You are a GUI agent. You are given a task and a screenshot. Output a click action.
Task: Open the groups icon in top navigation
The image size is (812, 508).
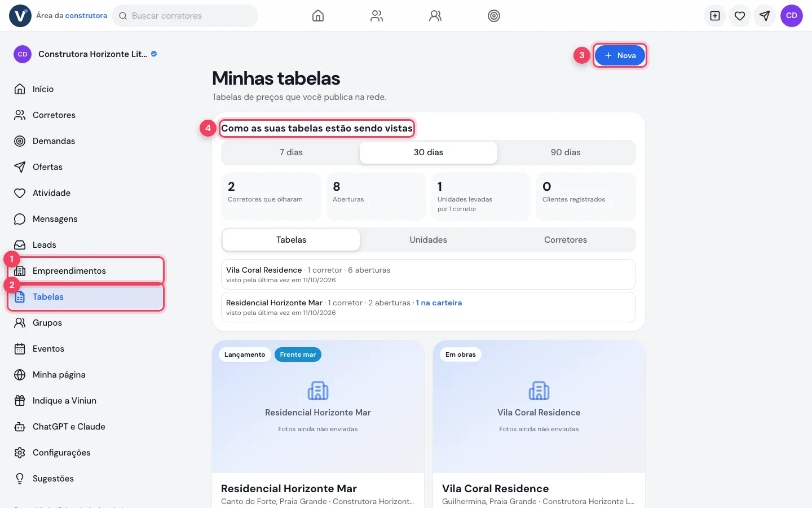coord(435,16)
